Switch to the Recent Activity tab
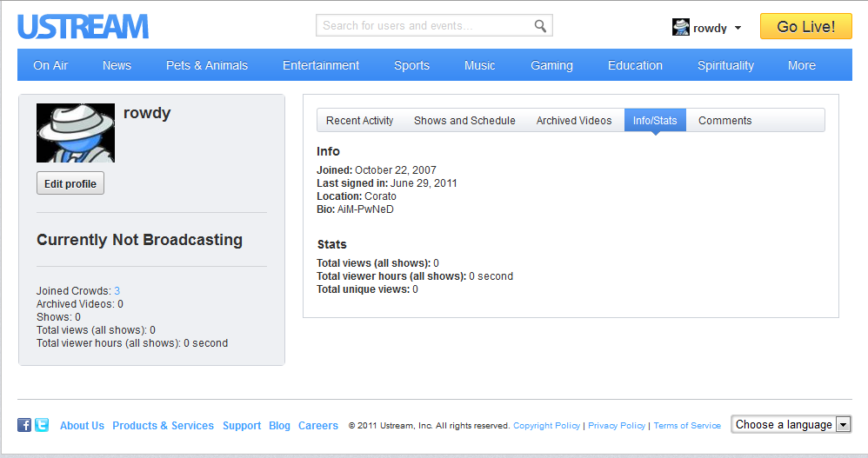 click(x=360, y=121)
